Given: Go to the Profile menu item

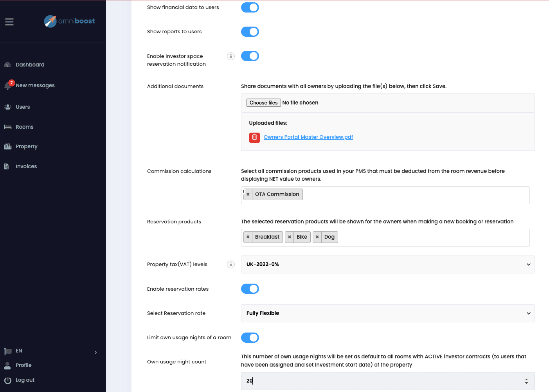Looking at the screenshot, I should [x=23, y=365].
